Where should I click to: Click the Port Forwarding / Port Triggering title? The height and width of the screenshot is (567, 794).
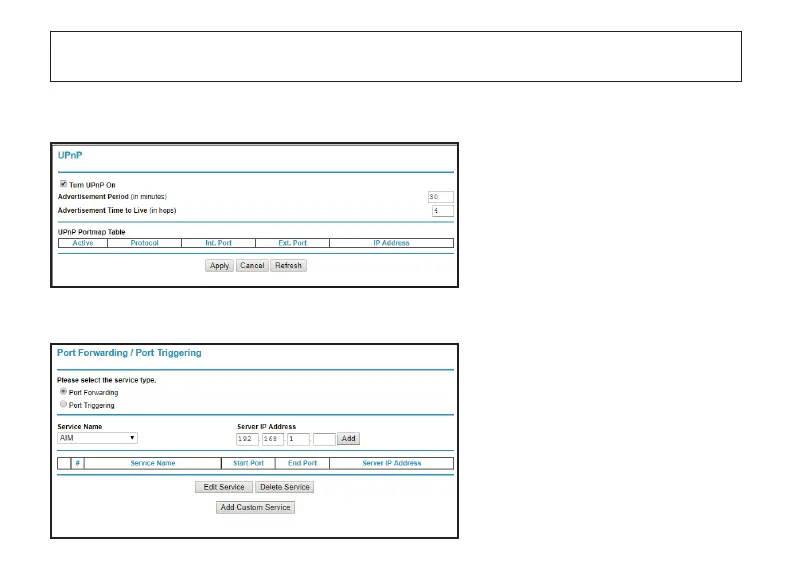click(x=129, y=353)
